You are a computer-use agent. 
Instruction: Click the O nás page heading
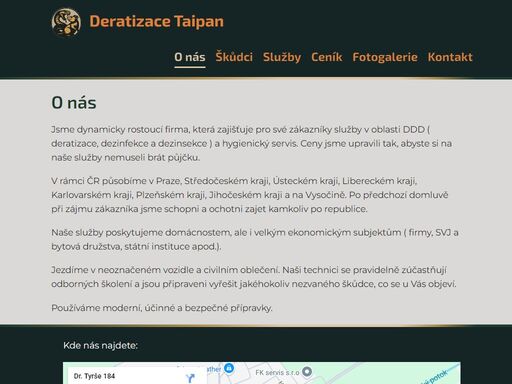click(74, 102)
